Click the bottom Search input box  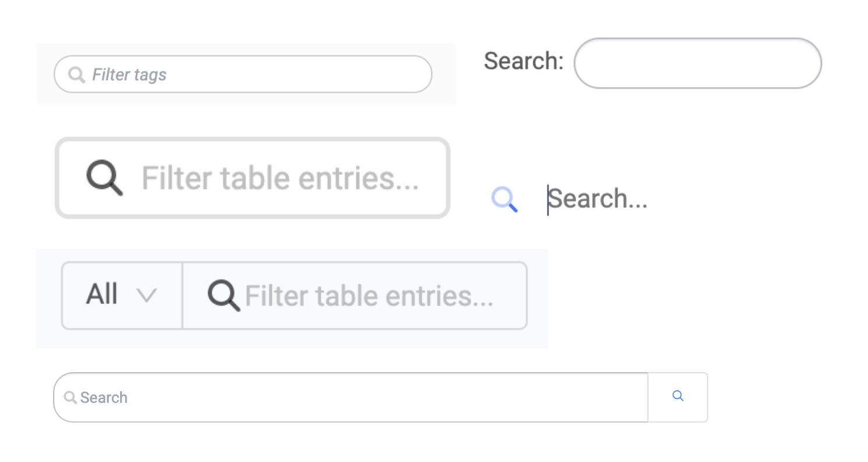pos(350,397)
